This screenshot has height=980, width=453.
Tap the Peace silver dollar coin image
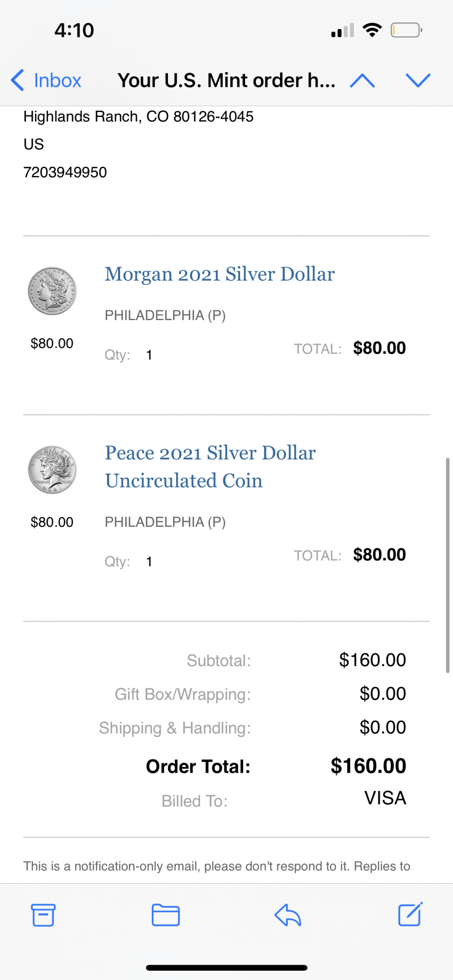tap(52, 470)
